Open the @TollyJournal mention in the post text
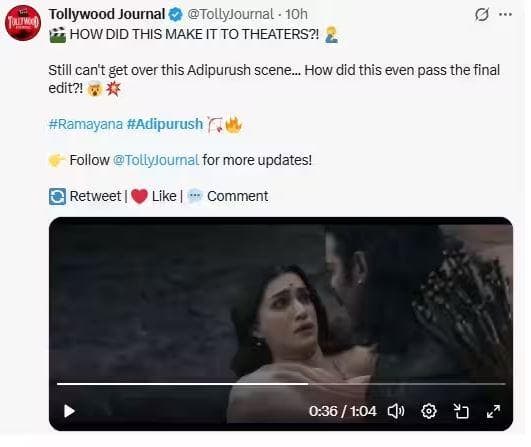The width and height of the screenshot is (531, 447). pos(156,160)
